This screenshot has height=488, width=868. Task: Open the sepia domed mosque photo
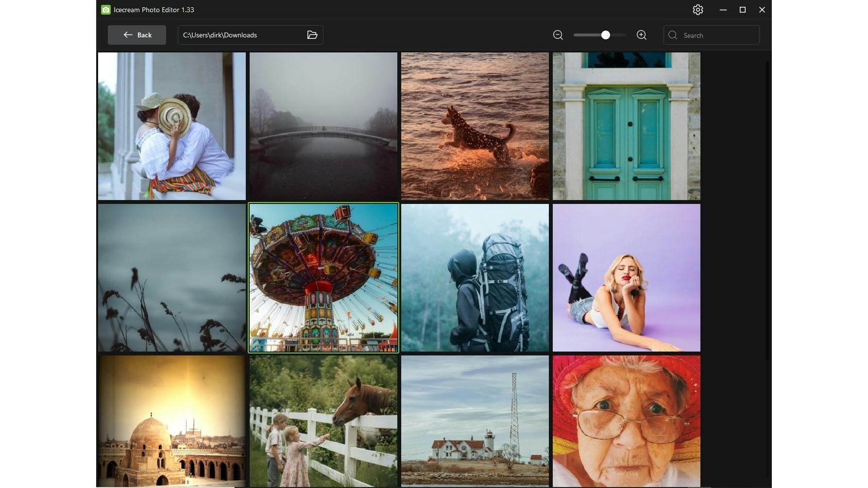pos(172,421)
